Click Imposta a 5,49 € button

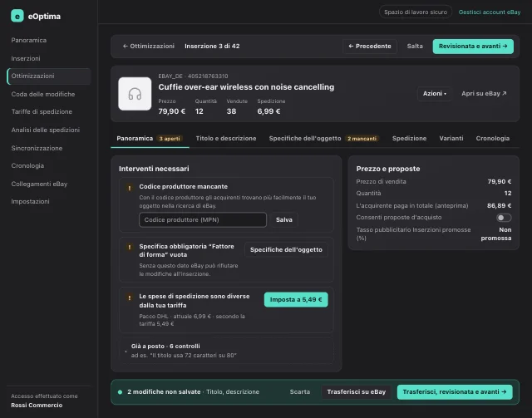[296, 300]
